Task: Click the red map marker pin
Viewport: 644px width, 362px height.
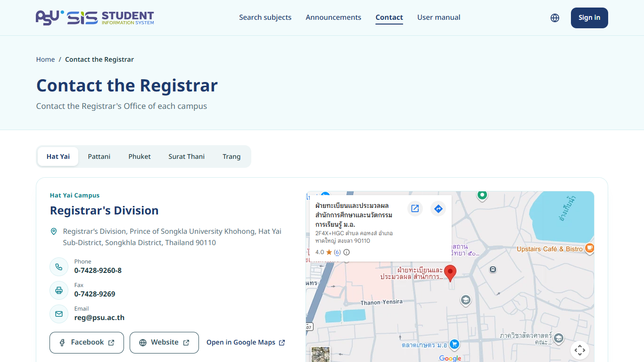Action: [450, 273]
